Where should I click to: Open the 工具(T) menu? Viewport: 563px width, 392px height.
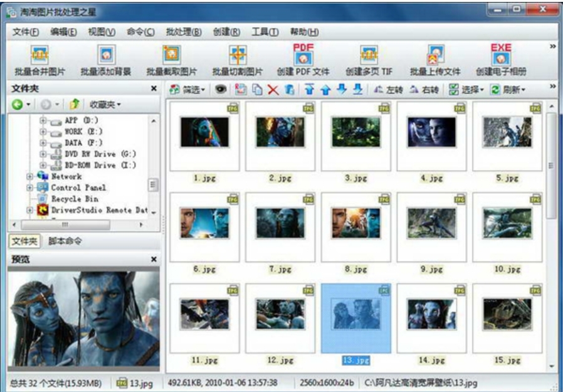click(265, 32)
